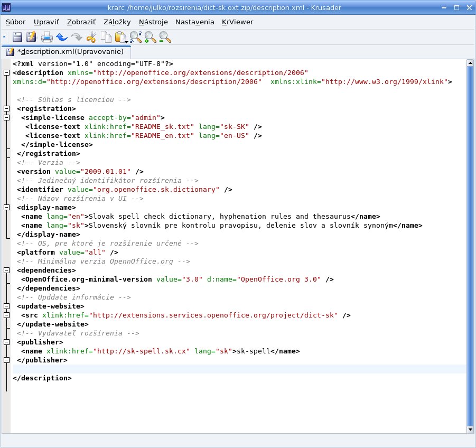This screenshot has height=448, width=476.
Task: Open the Nástroje menu
Action: pos(153,22)
